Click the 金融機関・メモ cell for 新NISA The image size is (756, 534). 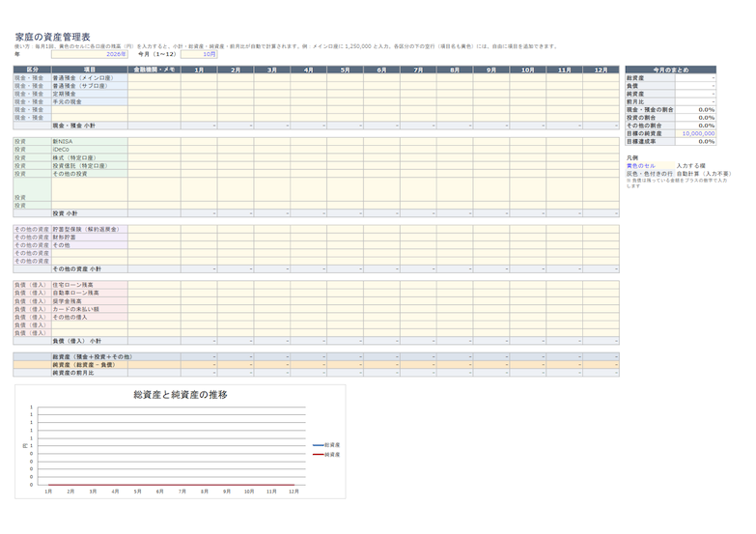154,141
